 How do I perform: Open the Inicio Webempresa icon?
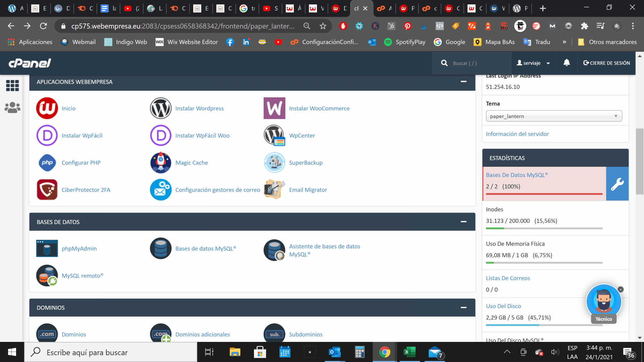pyautogui.click(x=47, y=108)
